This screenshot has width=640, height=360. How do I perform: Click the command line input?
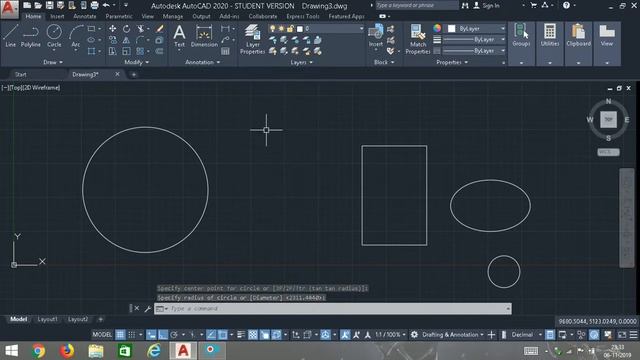coord(333,309)
